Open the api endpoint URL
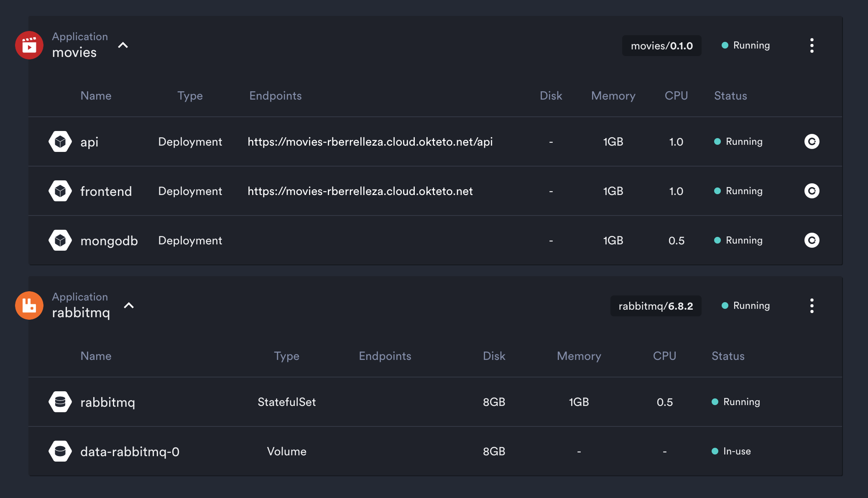The image size is (868, 498). tap(370, 142)
